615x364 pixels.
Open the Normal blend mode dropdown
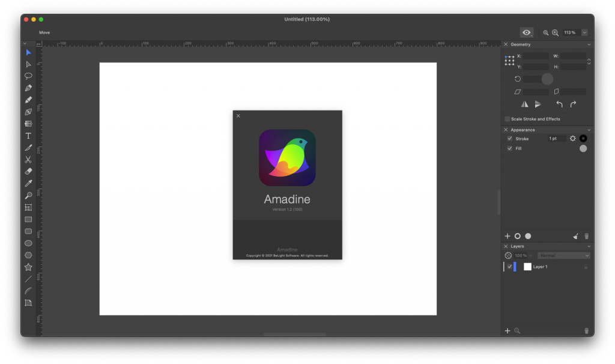[x=563, y=256]
